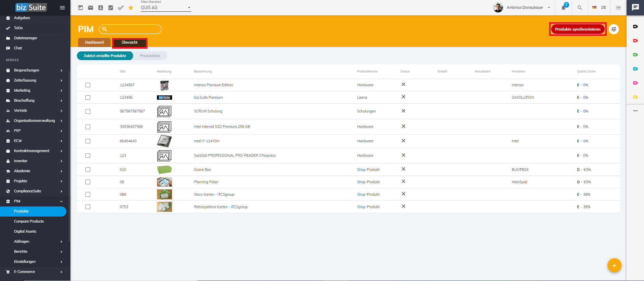
Task: Open the notifications bell icon
Action: 563,8
